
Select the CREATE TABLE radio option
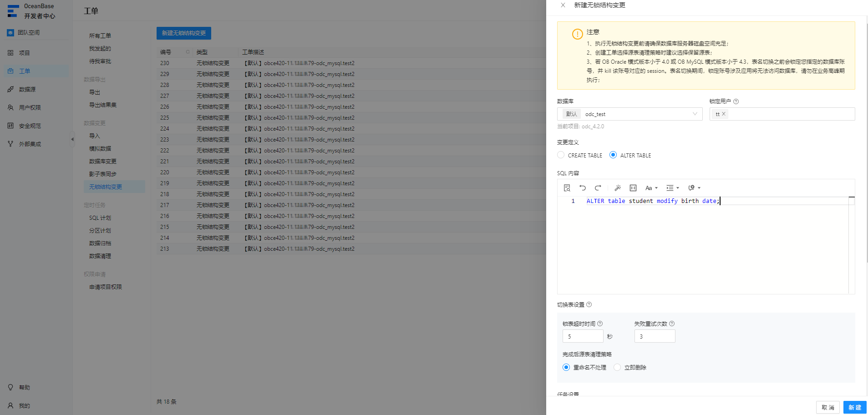tap(561, 155)
